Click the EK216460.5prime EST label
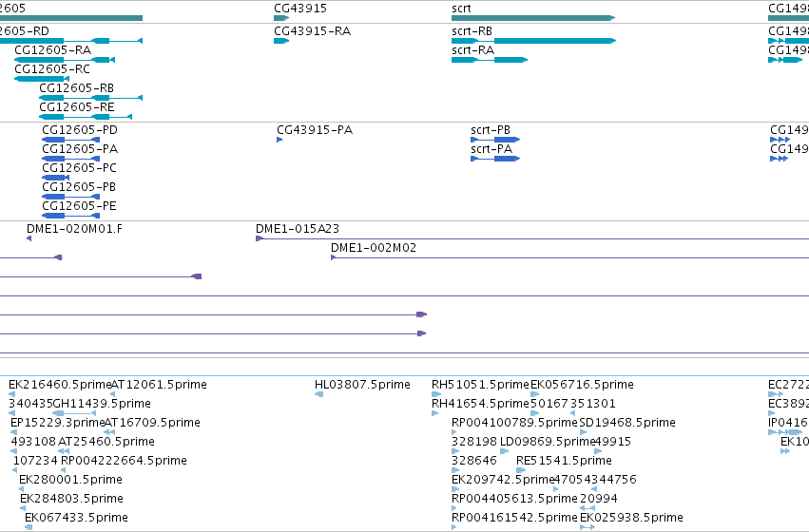The height and width of the screenshot is (532, 809). (x=60, y=385)
